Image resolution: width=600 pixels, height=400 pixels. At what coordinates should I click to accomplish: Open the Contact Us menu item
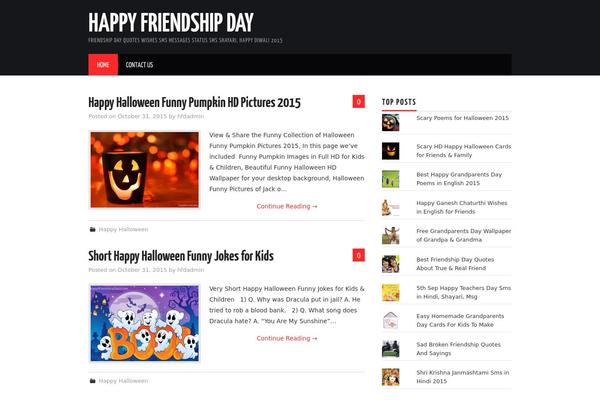(x=139, y=65)
